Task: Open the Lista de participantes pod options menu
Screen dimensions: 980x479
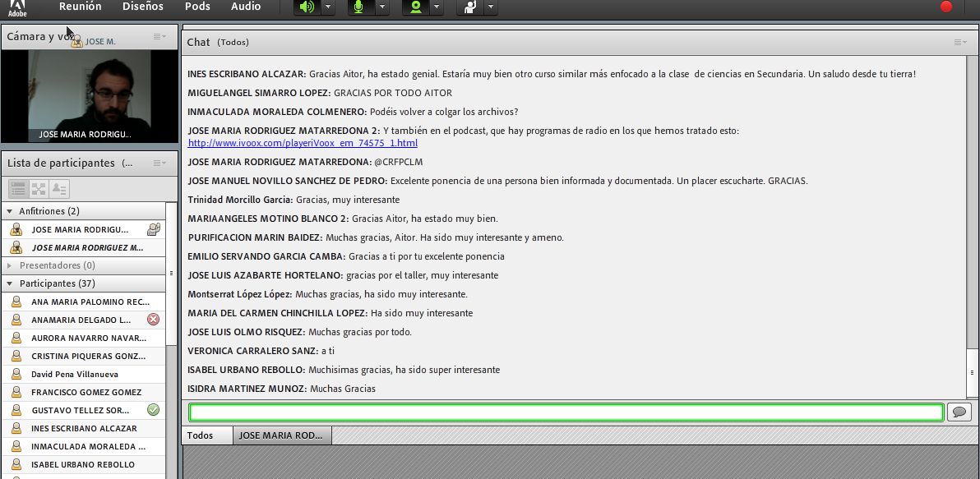Action: click(160, 163)
